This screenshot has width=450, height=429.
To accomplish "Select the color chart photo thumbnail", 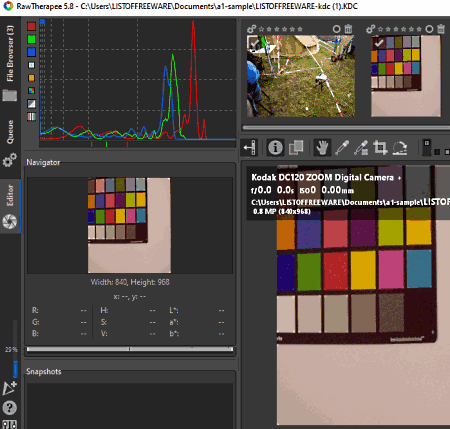I will pyautogui.click(x=406, y=76).
